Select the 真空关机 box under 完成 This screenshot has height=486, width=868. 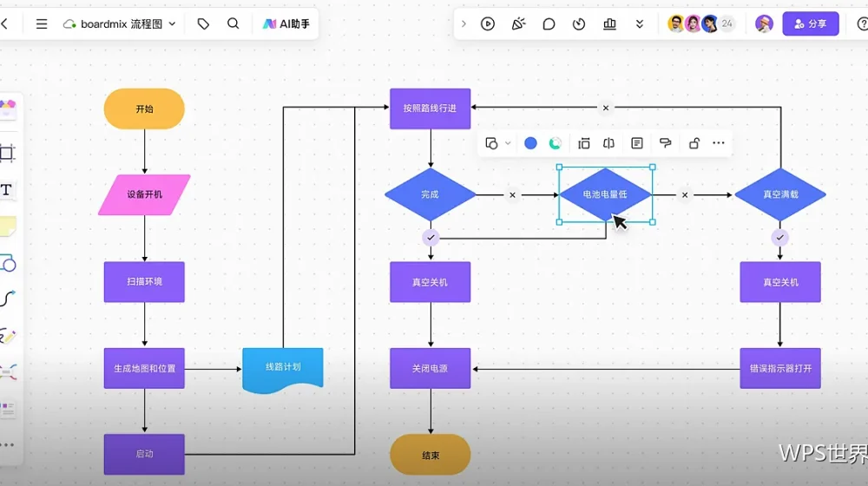click(431, 282)
